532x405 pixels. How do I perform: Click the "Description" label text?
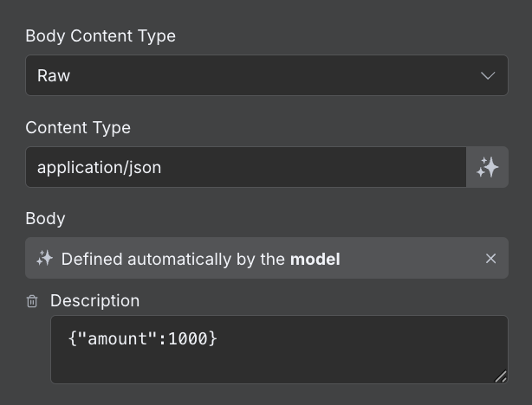click(x=94, y=301)
